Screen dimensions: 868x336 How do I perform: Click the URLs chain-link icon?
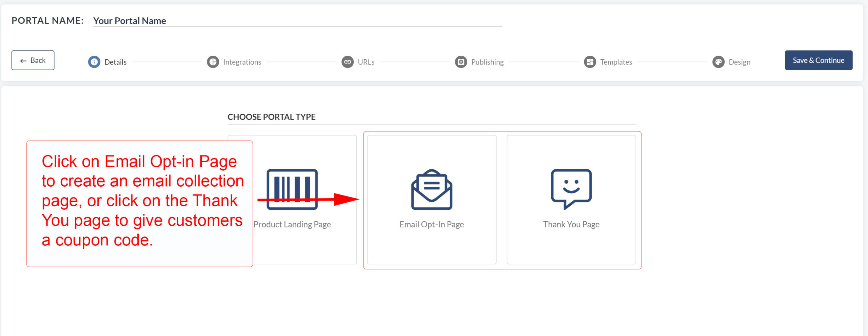347,62
